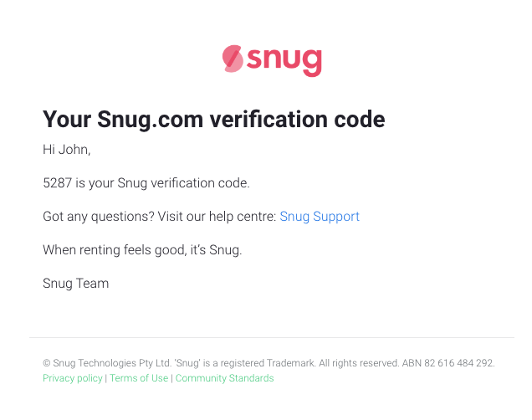Image resolution: width=532 pixels, height=420 pixels.
Task: Click the 'When renting feels good' tagline
Action: click(115, 250)
